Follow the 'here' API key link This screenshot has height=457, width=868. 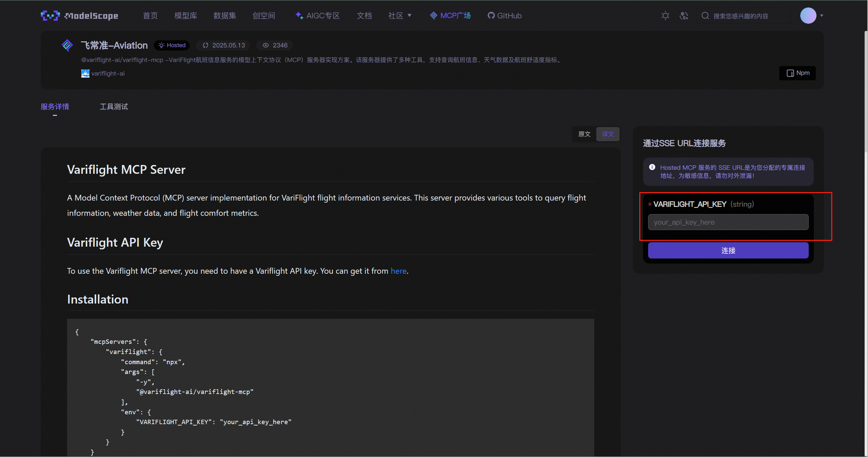(398, 271)
